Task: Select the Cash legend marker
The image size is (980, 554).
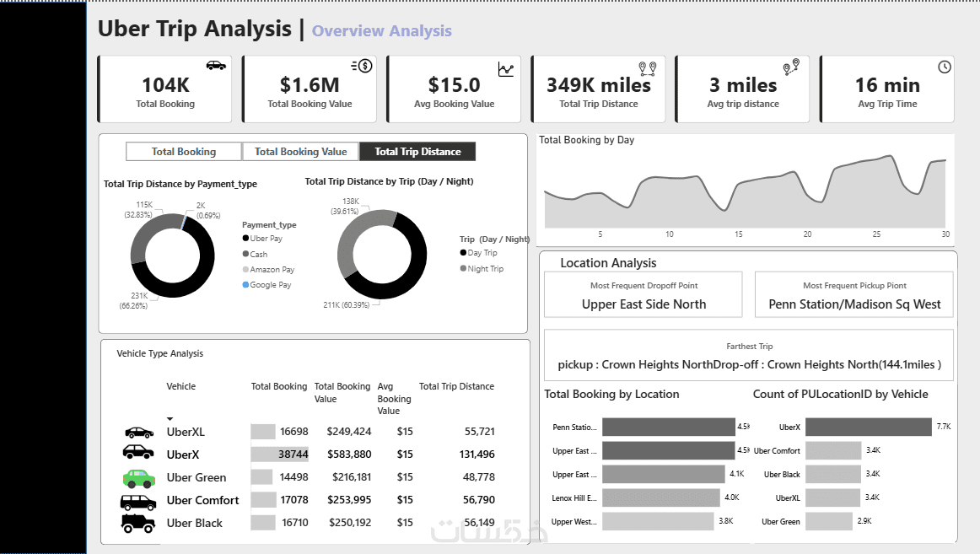Action: (x=245, y=254)
